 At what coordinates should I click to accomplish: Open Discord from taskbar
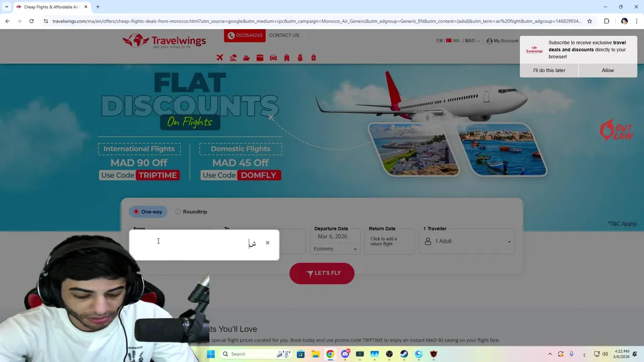pos(345,354)
